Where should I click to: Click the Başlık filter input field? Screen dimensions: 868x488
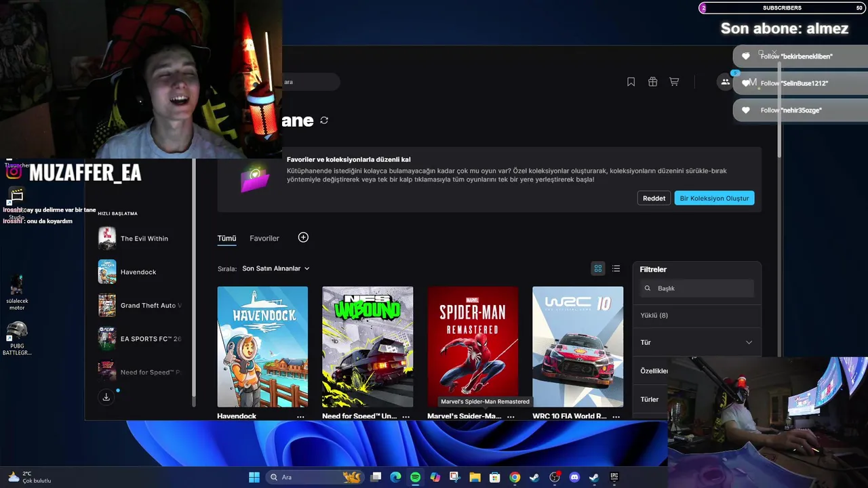(697, 288)
